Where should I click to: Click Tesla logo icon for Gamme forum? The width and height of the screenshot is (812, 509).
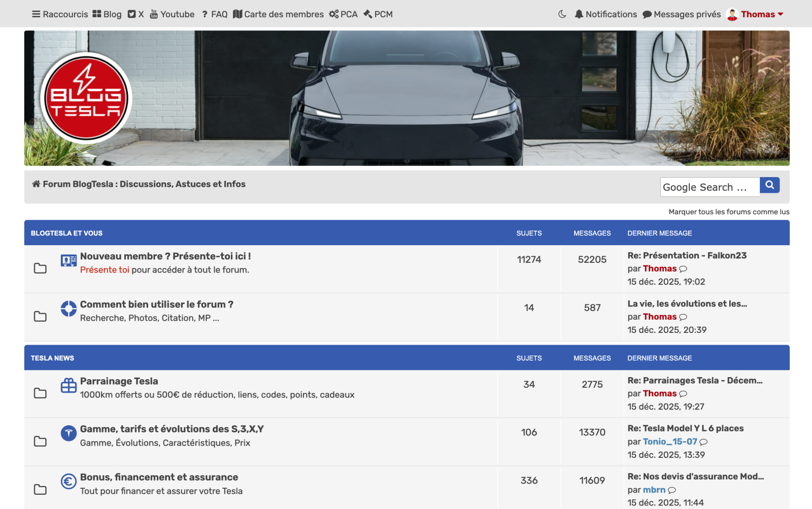[69, 433]
